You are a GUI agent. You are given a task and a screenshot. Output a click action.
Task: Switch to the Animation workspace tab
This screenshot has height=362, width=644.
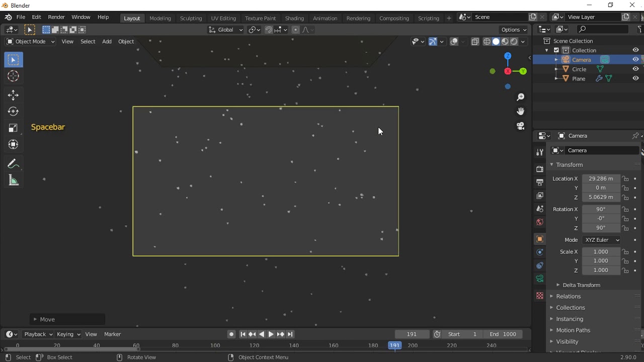tap(325, 18)
